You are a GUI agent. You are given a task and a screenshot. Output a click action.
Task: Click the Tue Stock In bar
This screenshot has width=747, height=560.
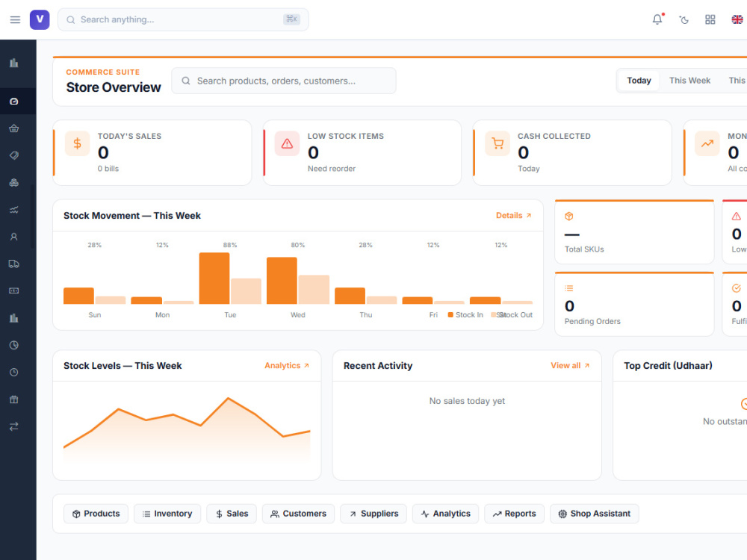point(214,278)
